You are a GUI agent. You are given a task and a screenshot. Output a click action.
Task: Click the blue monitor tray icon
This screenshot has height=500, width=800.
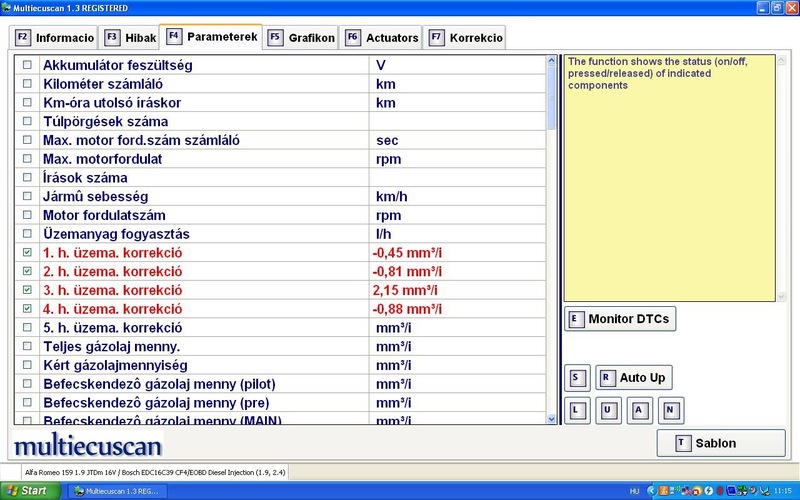click(x=731, y=491)
